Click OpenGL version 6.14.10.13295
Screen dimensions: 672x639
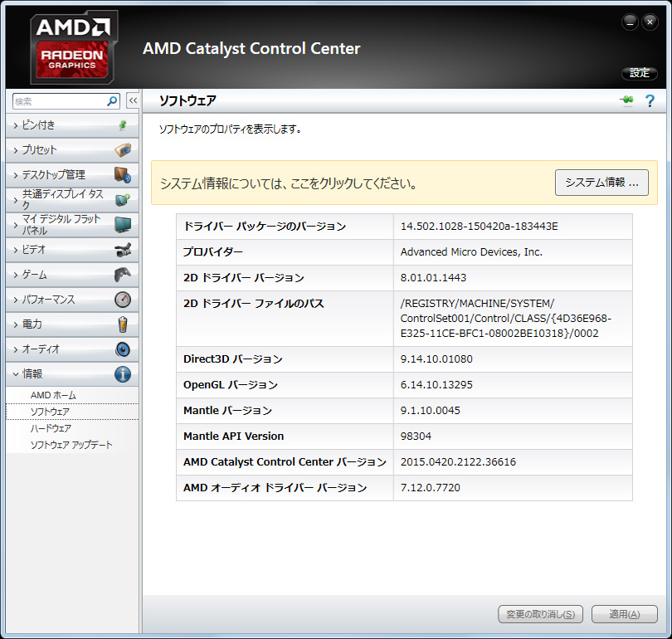point(436,385)
